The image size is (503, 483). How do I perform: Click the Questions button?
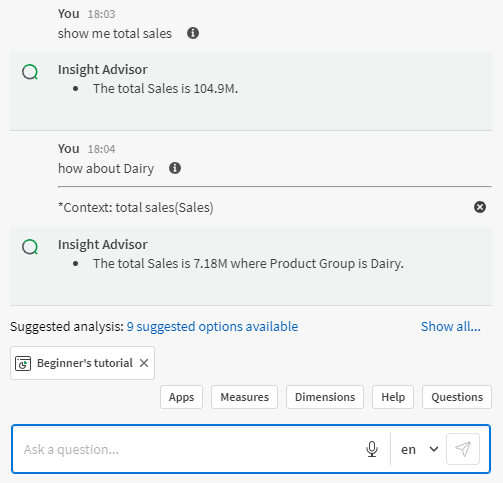click(457, 397)
